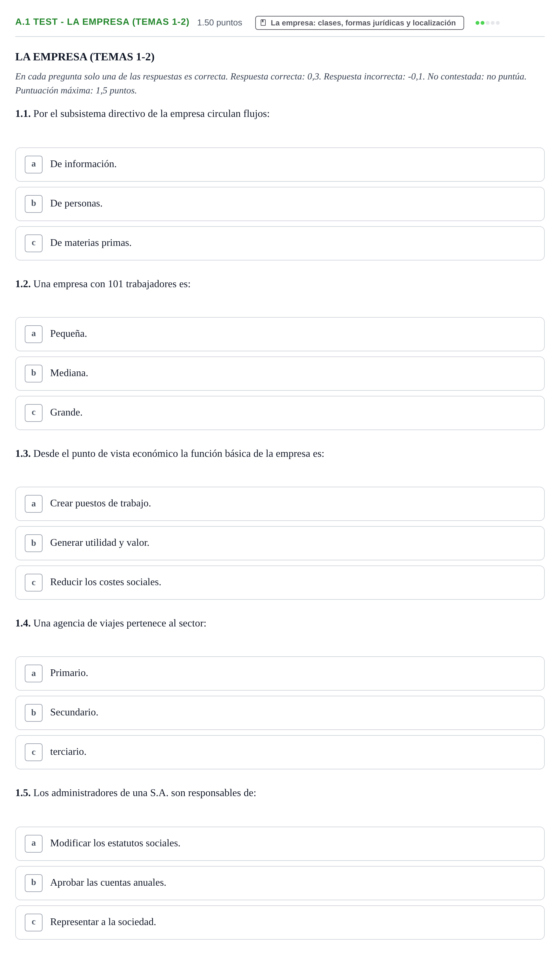Click the difficulty dots indicator
Viewport: 560px width, 960px height.
coord(487,23)
